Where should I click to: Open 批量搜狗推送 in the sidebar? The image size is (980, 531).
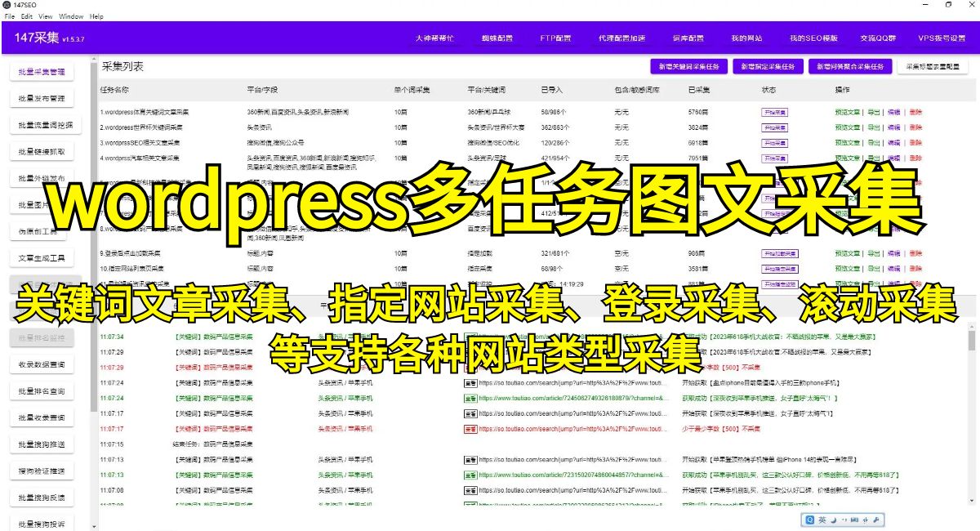[x=42, y=444]
